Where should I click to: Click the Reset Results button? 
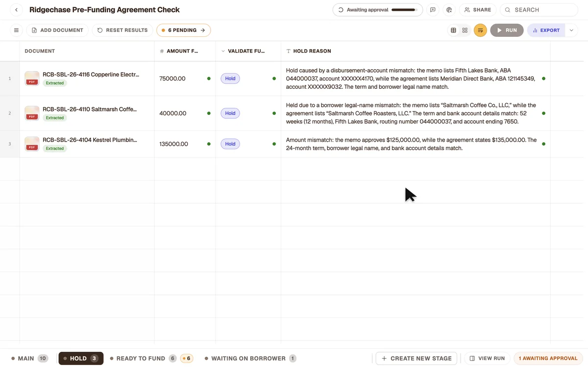tap(122, 30)
